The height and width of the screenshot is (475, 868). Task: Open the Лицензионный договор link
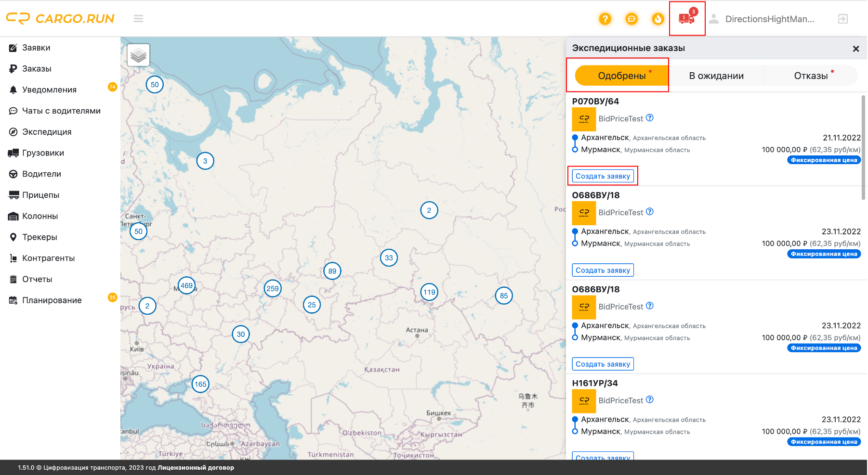tap(196, 468)
